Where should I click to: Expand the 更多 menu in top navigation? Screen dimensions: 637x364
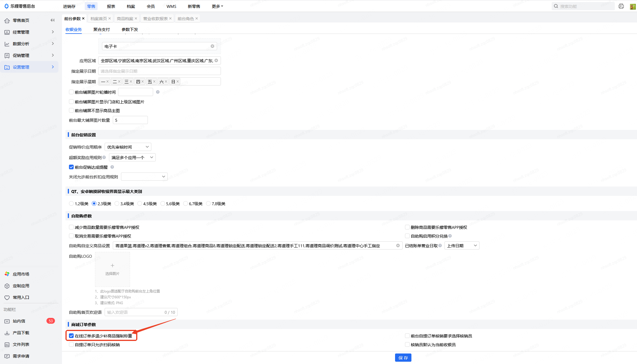pyautogui.click(x=217, y=6)
